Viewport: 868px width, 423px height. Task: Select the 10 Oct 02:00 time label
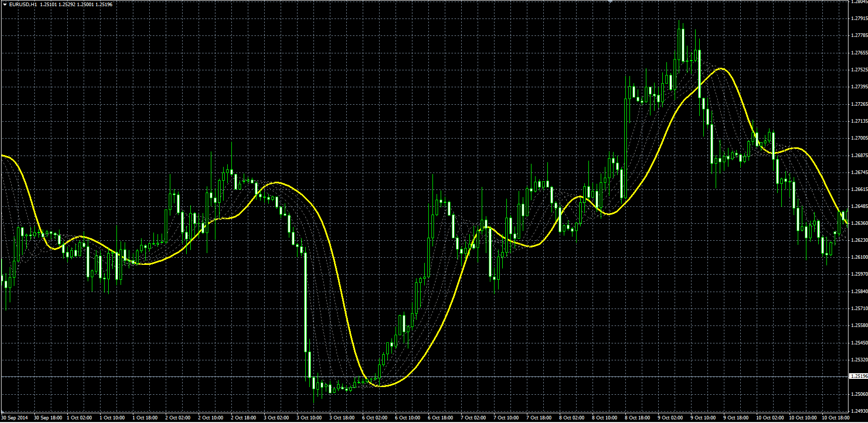tap(770, 418)
